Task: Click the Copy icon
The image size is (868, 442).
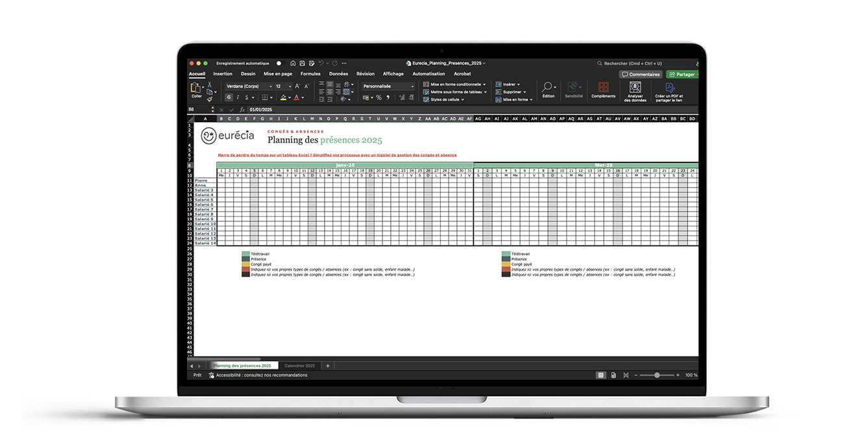Action: click(209, 92)
